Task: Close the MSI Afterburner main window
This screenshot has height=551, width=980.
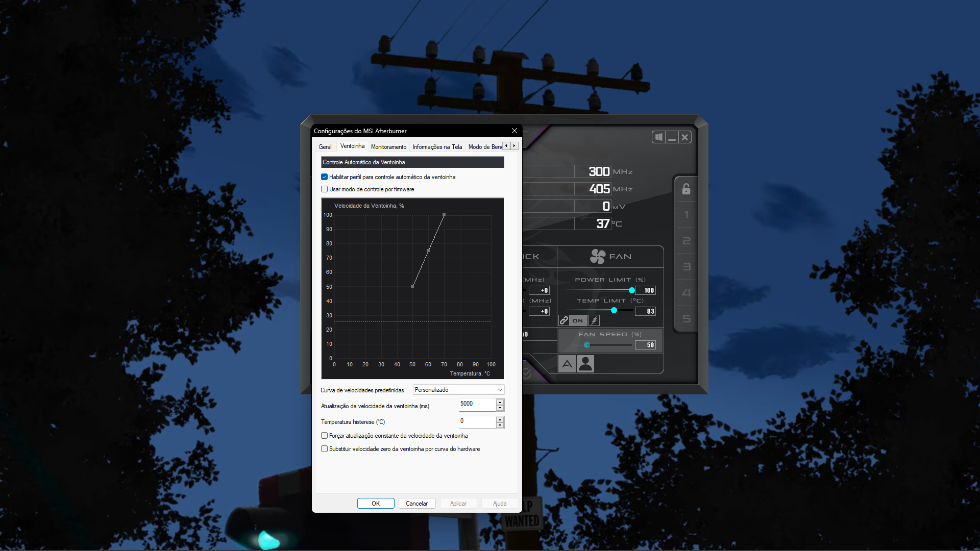Action: pyautogui.click(x=685, y=137)
